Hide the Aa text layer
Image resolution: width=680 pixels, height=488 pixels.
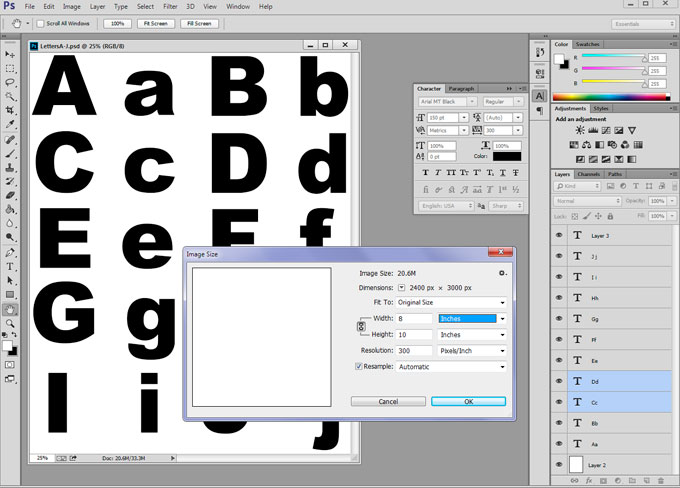click(x=559, y=444)
